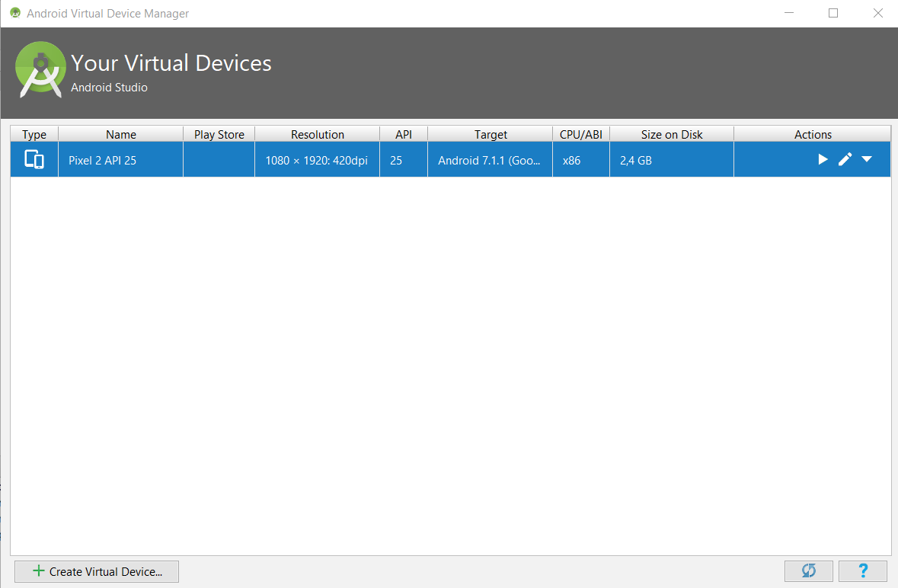Screen dimensions: 898x588
Task: Launch the Pixel 2 API 25 emulator
Action: pyautogui.click(x=823, y=160)
